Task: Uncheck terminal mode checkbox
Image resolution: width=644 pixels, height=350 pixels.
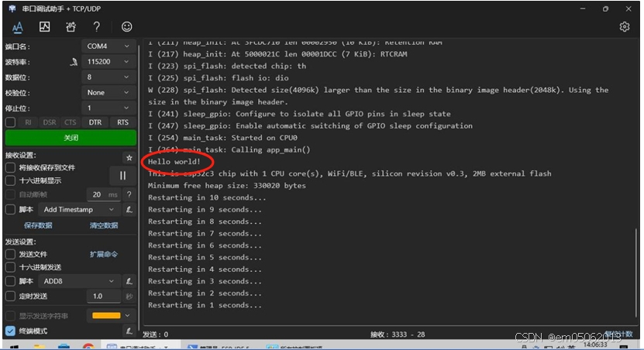Action: coord(11,331)
